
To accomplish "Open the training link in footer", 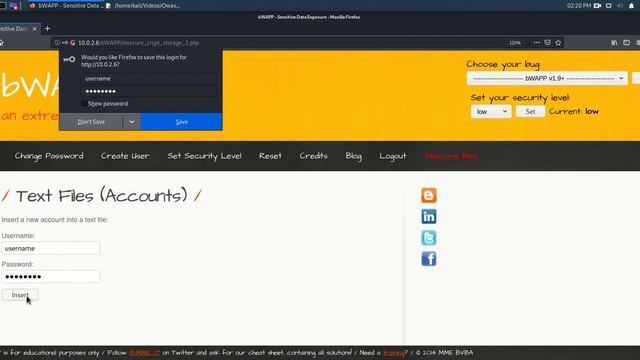I will click(x=394, y=353).
